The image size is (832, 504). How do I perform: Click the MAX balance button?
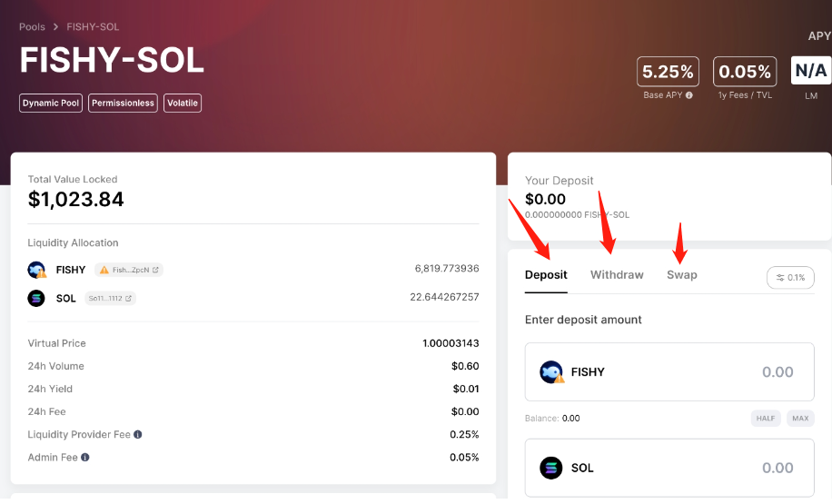click(800, 418)
